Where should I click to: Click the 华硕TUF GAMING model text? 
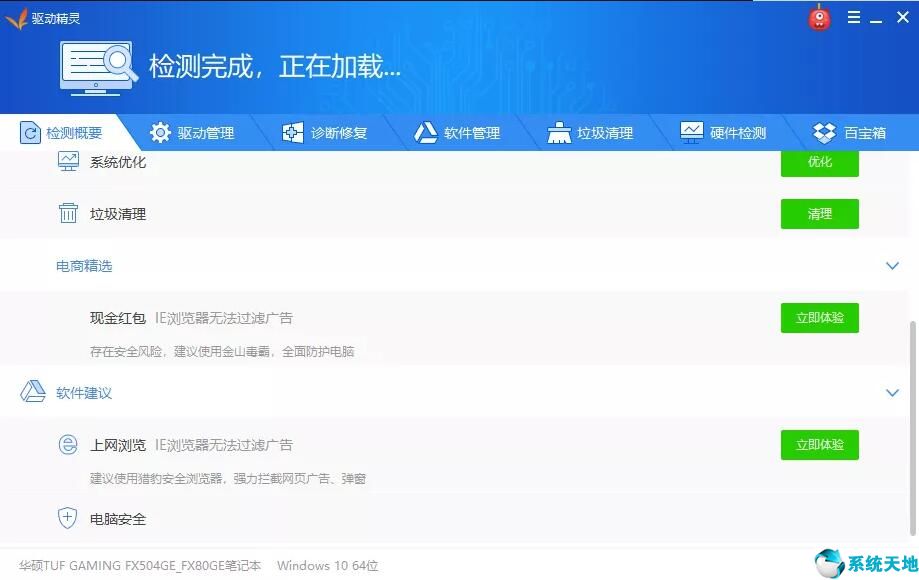point(139,565)
